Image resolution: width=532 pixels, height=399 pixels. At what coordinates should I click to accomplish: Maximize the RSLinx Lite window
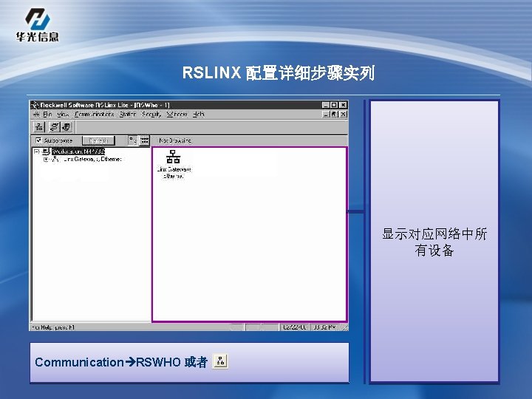(x=334, y=105)
